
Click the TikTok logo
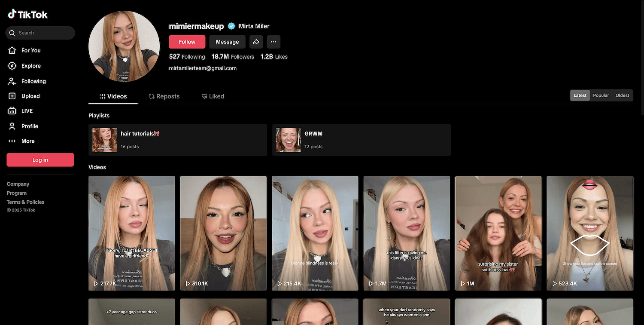[27, 13]
